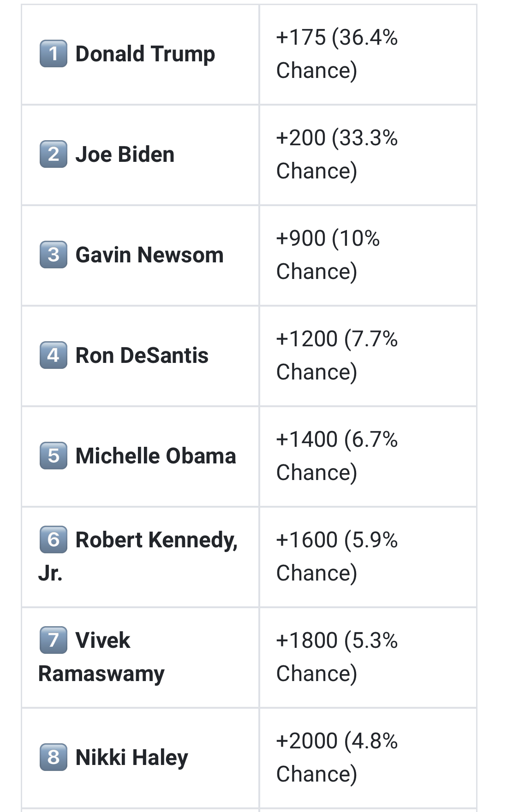
Task: Click the +900 (10% Chance) odds cell
Action: [x=368, y=255]
